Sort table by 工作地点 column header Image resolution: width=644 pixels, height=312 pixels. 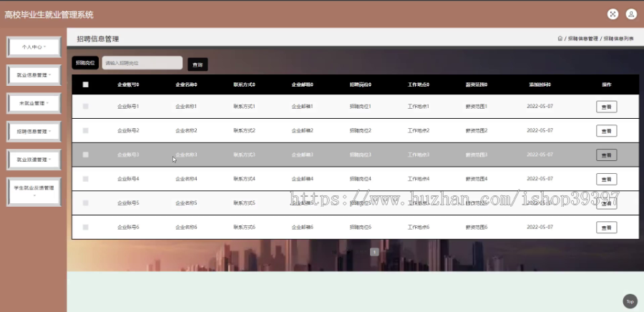(x=419, y=84)
